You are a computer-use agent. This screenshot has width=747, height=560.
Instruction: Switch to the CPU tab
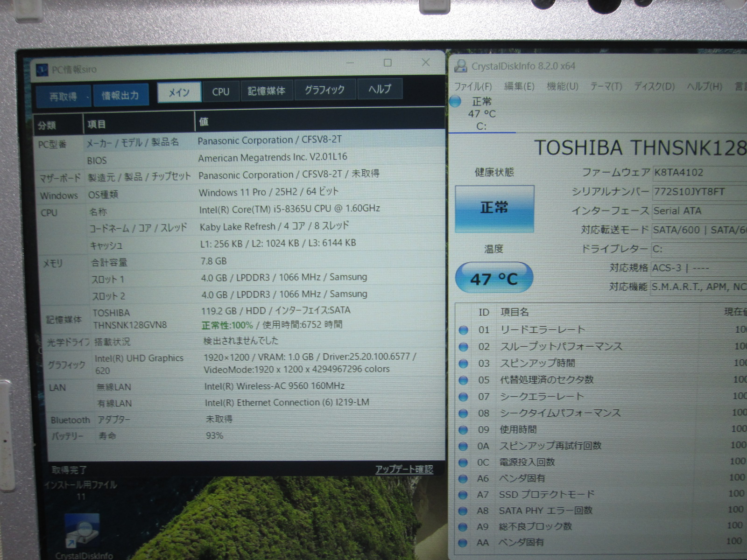221,91
